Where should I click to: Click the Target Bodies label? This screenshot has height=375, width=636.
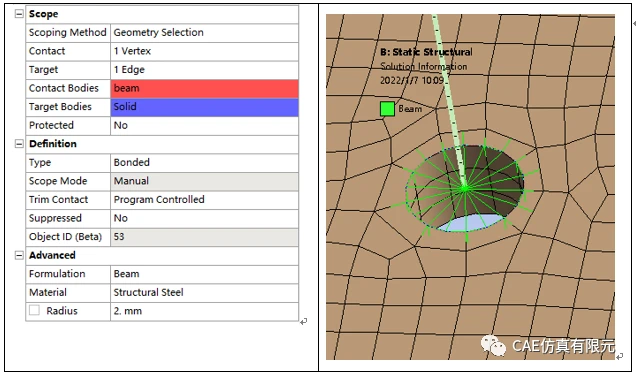coord(60,107)
